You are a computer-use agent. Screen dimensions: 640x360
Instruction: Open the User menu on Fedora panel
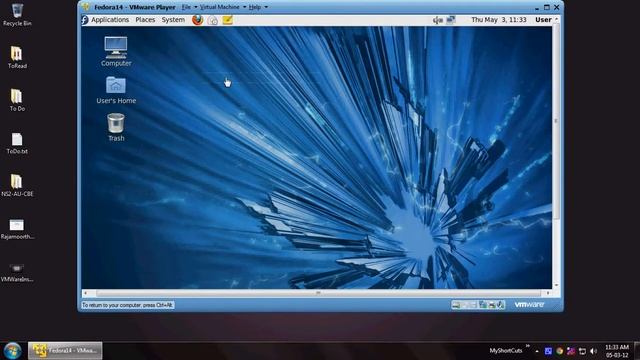click(x=544, y=20)
